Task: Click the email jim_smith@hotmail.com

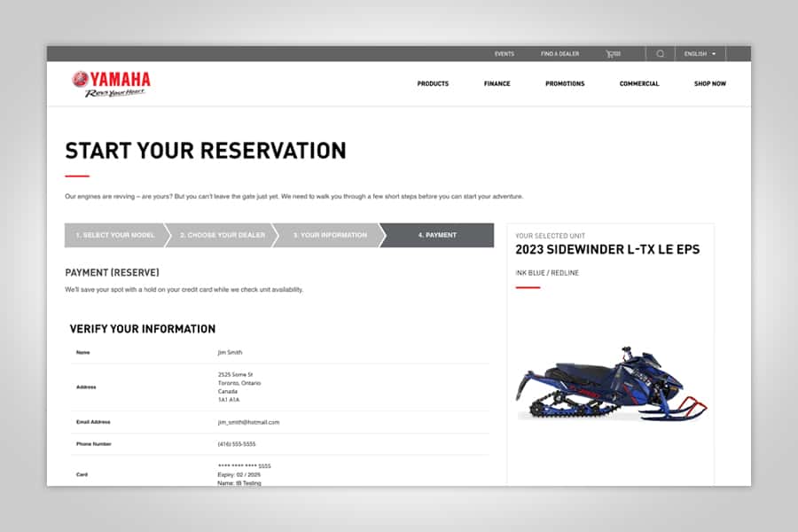Action: pos(248,422)
